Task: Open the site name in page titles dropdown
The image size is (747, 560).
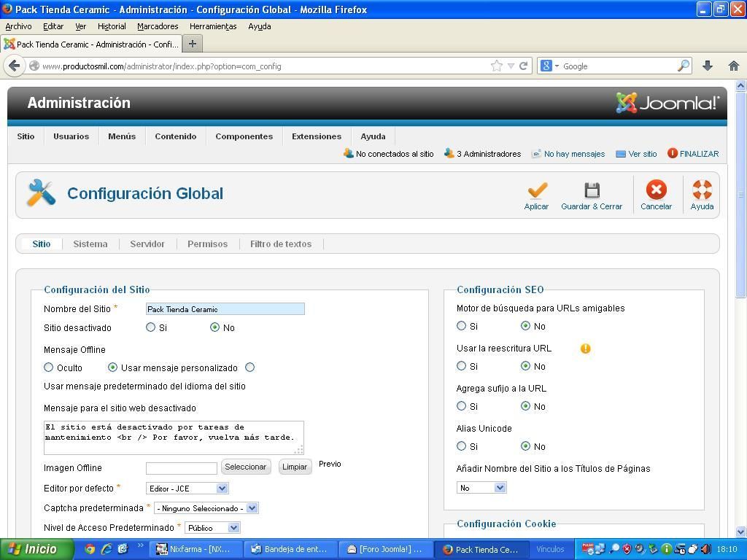Action: coord(481,488)
